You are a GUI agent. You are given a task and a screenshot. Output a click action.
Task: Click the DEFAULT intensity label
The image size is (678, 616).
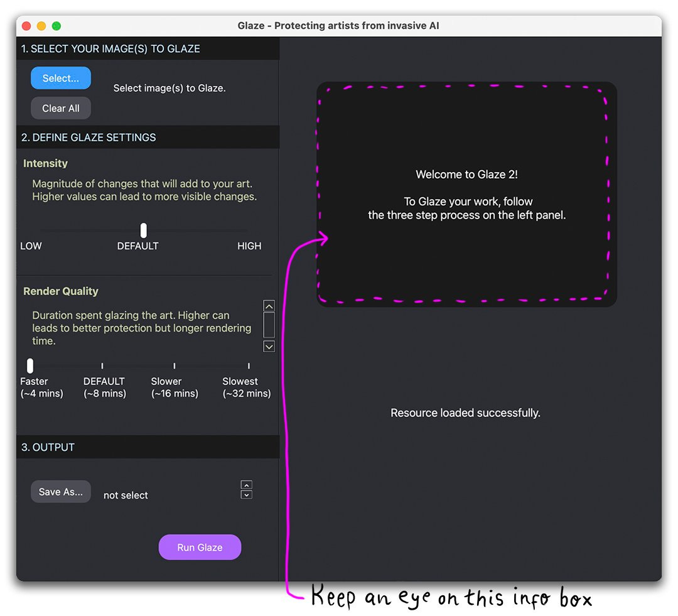coord(138,246)
